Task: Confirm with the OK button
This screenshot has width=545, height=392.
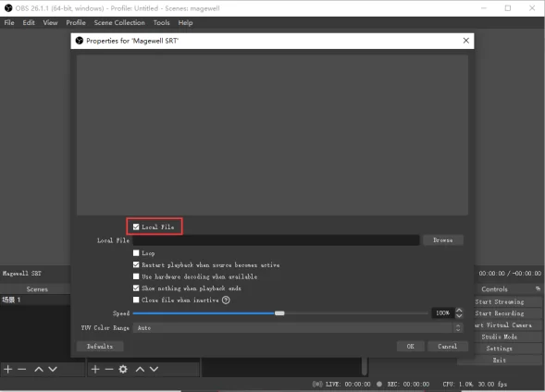Action: pos(411,346)
